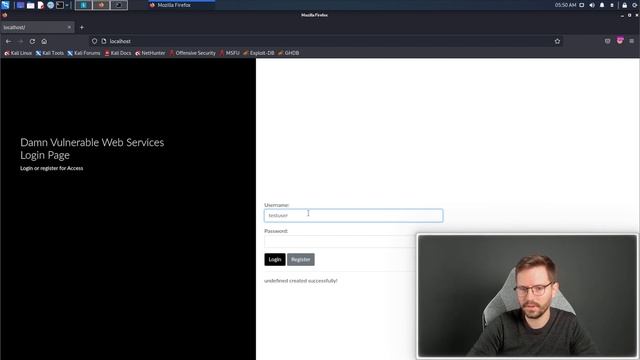This screenshot has height=360, width=640.
Task: Select Mozilla Firefox taskbar window button
Action: tap(181, 5)
